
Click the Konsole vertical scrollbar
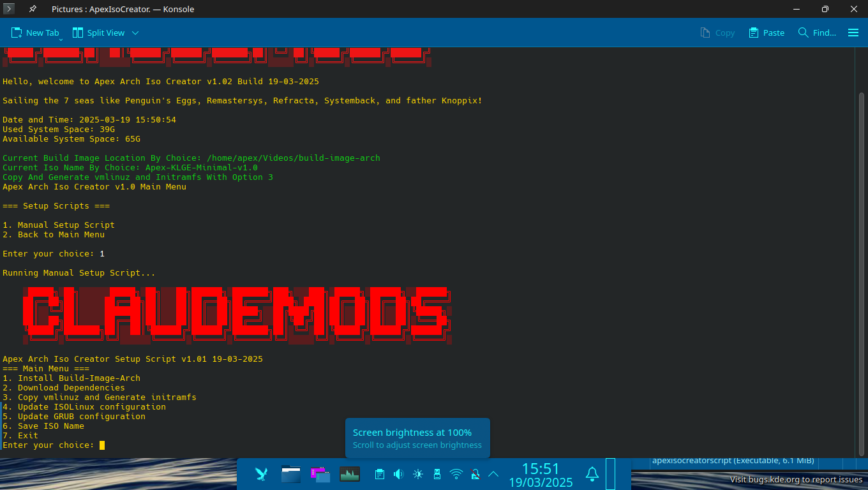click(x=862, y=274)
